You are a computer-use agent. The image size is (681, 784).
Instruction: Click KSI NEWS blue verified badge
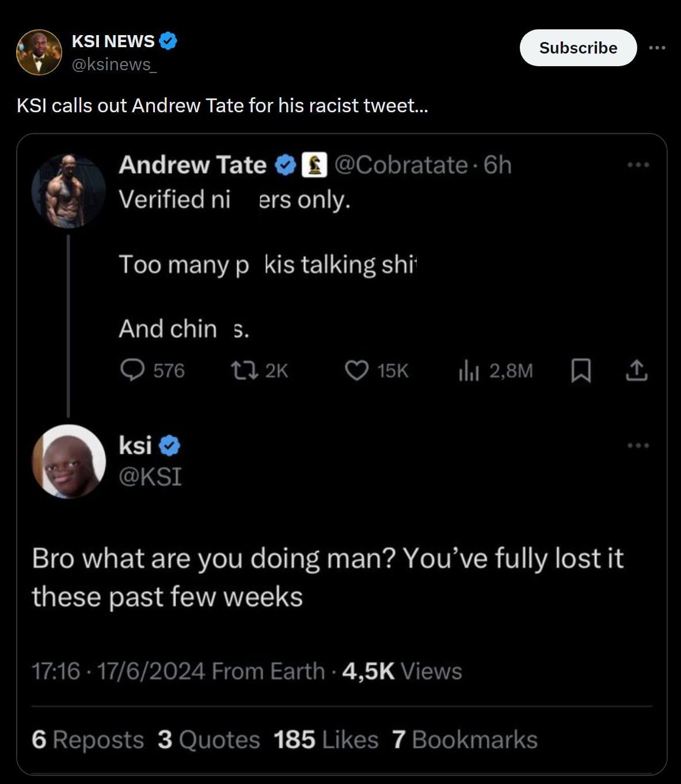click(x=168, y=41)
